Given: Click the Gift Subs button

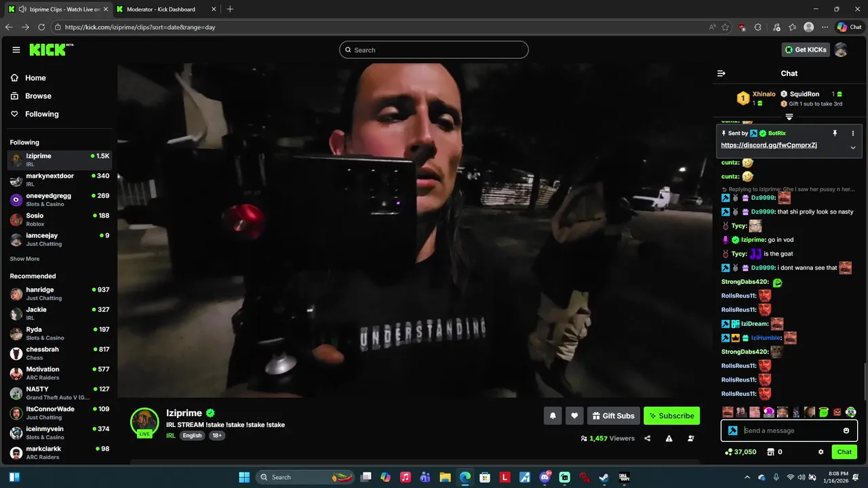Looking at the screenshot, I should [x=613, y=415].
